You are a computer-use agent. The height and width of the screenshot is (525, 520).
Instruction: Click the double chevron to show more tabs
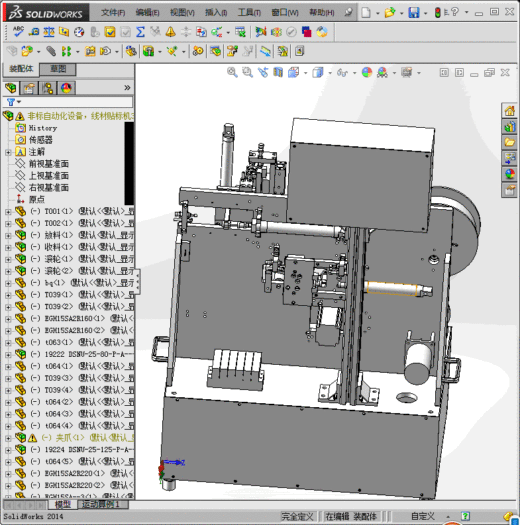(x=127, y=88)
